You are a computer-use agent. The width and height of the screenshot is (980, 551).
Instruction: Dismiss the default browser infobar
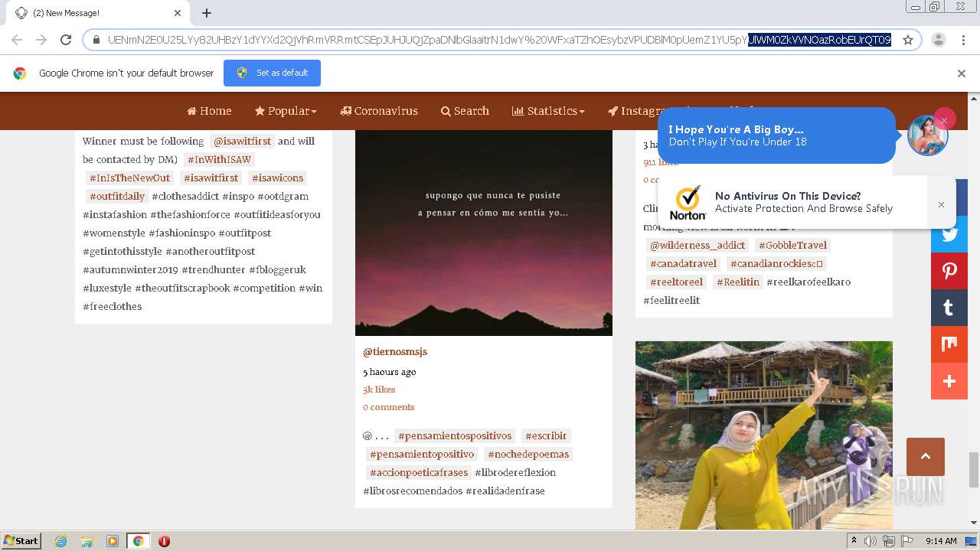(x=962, y=73)
